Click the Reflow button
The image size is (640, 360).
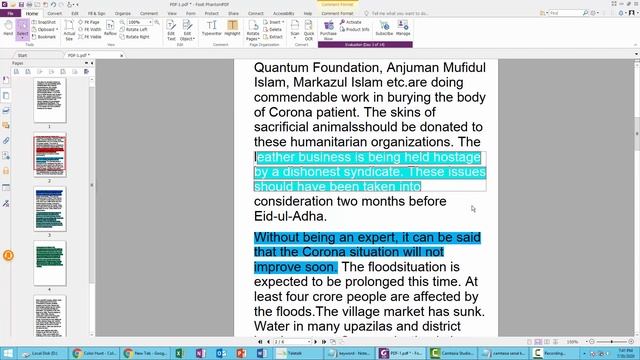coord(110,29)
